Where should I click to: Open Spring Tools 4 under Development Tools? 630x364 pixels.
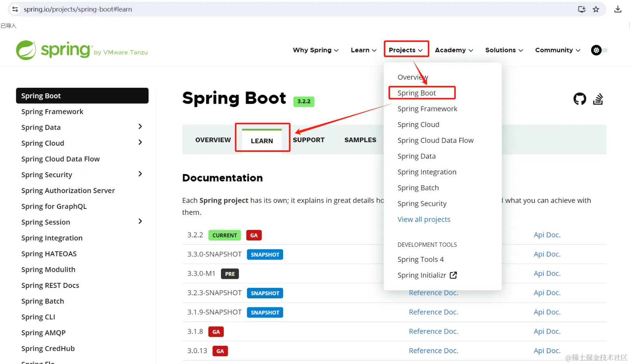pos(420,259)
